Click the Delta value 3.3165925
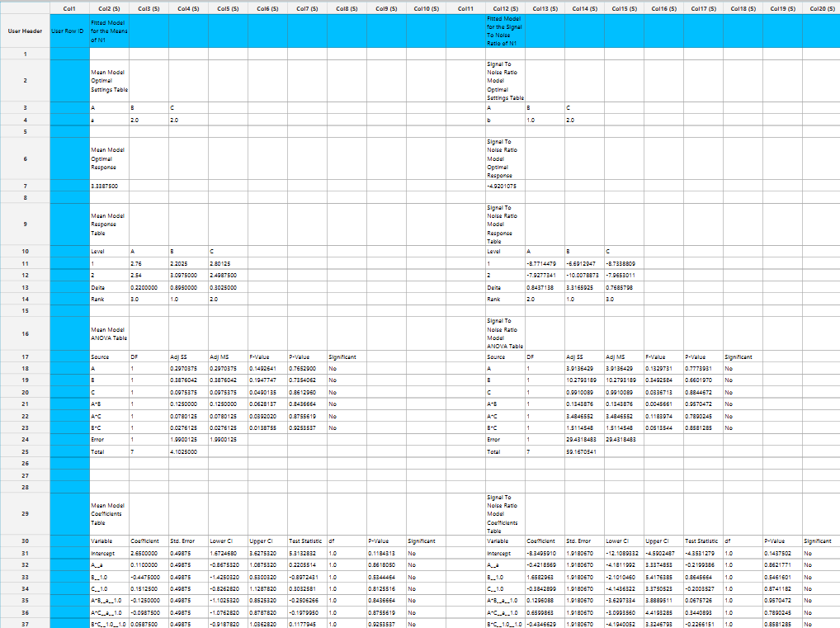The image size is (840, 628). [584, 288]
